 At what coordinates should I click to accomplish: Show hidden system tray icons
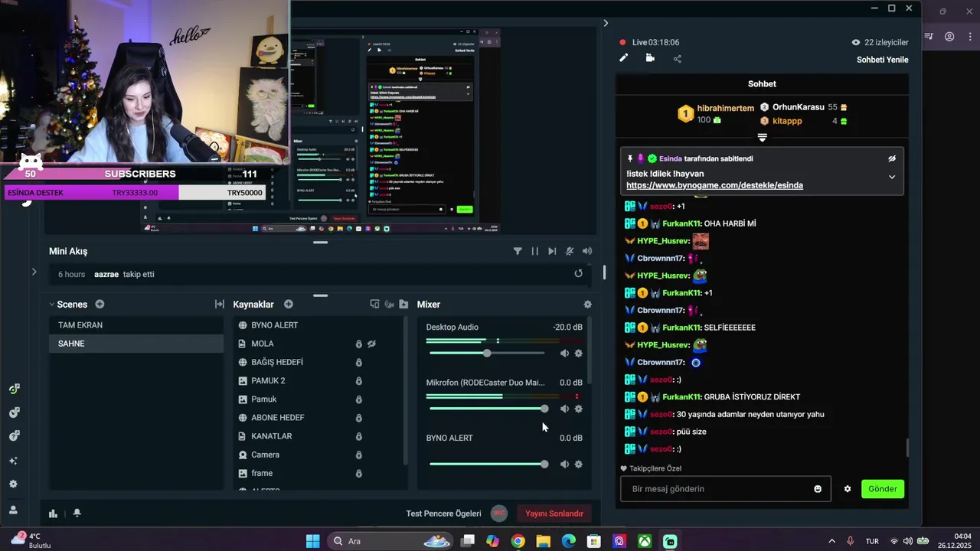(832, 541)
